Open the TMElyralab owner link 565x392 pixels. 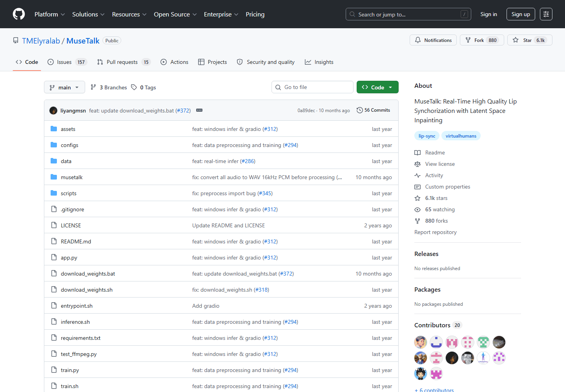(x=41, y=41)
